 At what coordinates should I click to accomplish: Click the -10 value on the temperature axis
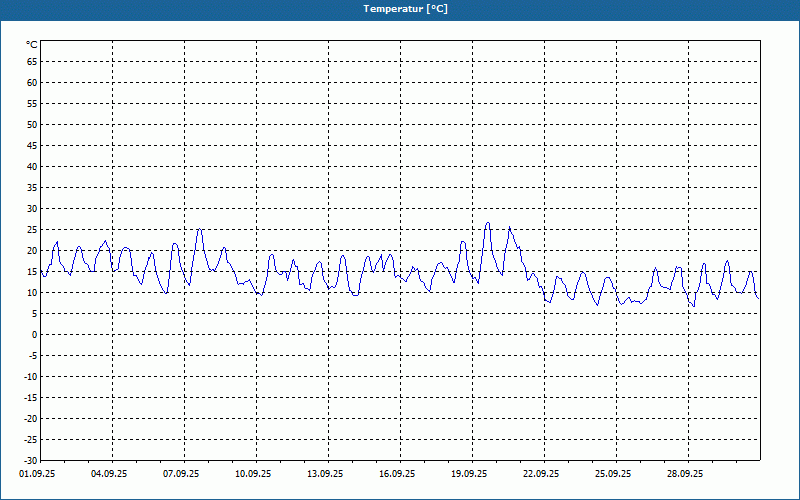(x=31, y=377)
